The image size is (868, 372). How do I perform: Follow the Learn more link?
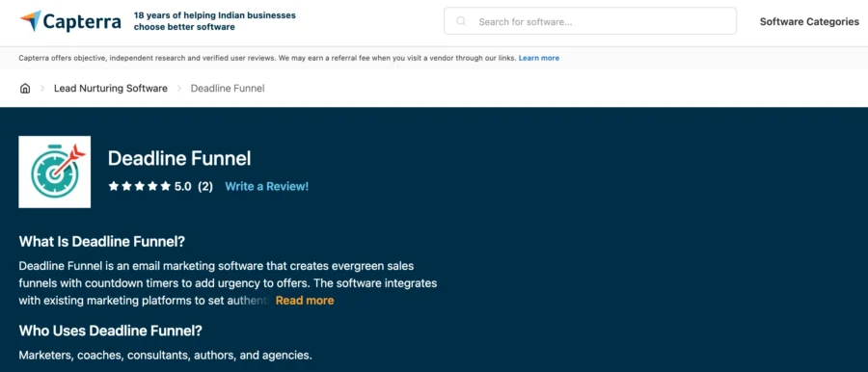point(538,58)
